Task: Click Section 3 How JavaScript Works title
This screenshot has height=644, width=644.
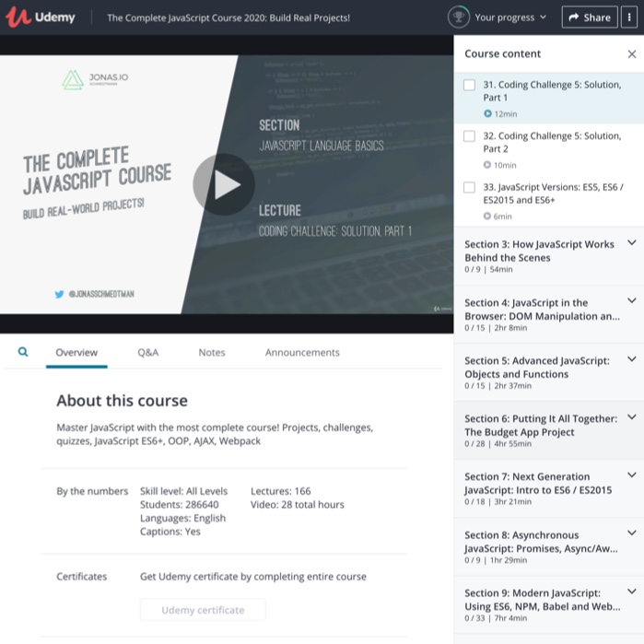Action: click(539, 251)
